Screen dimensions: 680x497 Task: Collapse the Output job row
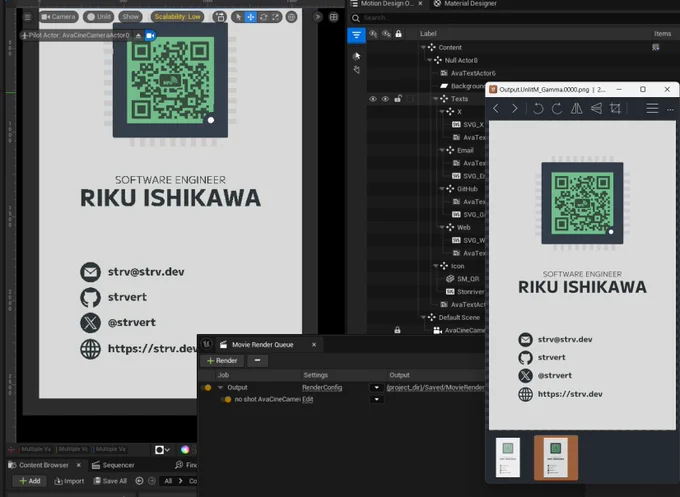point(220,388)
